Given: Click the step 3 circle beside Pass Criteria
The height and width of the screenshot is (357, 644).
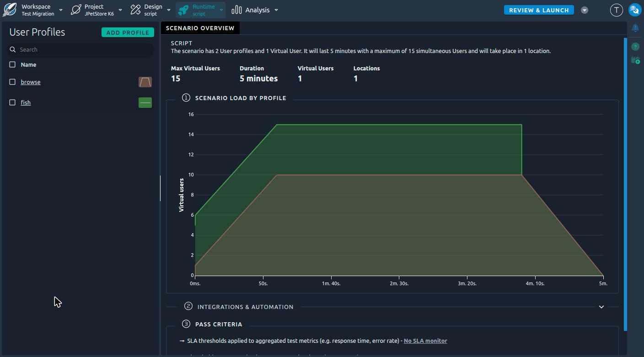Looking at the screenshot, I should (x=186, y=324).
